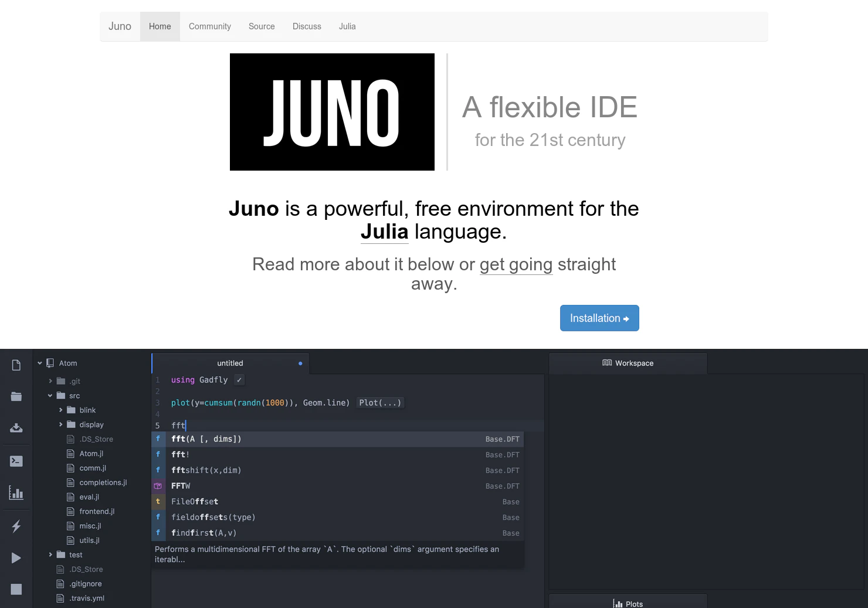The height and width of the screenshot is (608, 868).
Task: Select the fftshift(x,dim) autocomplete suggestion
Action: 205,470
